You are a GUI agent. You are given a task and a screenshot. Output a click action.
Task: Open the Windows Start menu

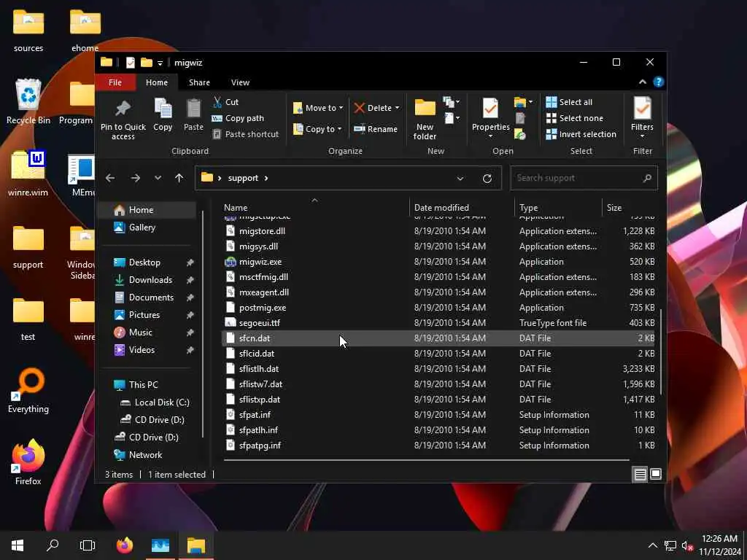tap(18, 545)
